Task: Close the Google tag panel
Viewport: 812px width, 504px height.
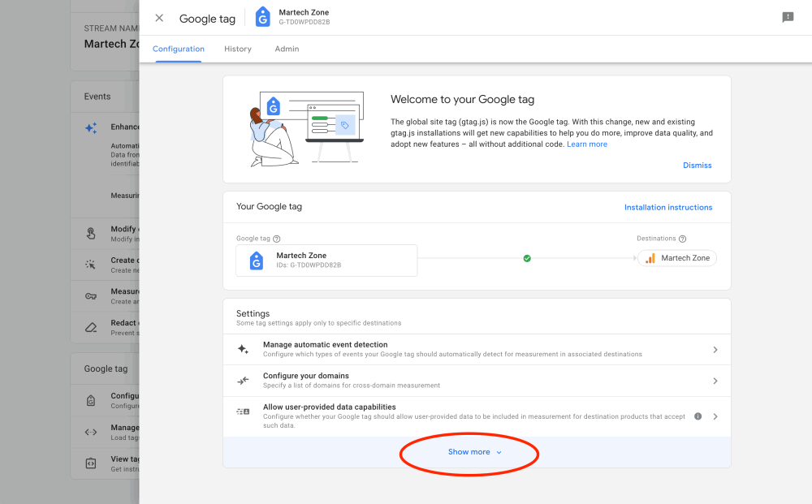Action: (x=159, y=18)
